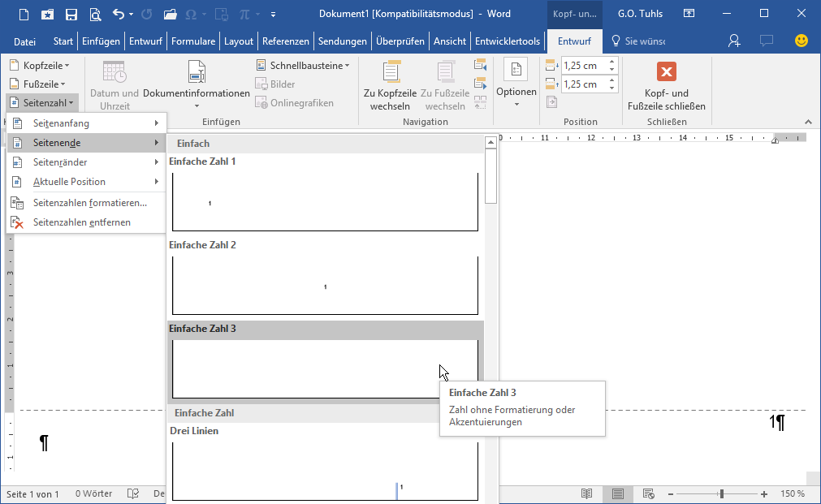Open the Sendungen tab

click(343, 41)
